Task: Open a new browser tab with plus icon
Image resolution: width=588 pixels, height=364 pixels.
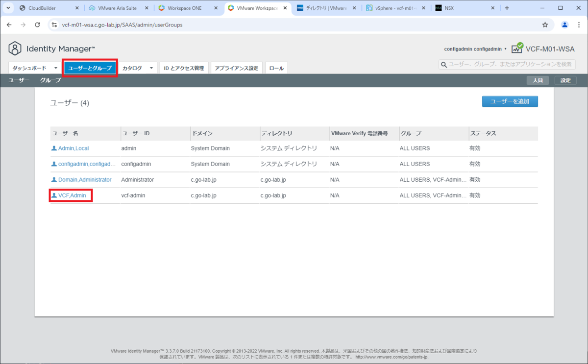Action: (507, 8)
